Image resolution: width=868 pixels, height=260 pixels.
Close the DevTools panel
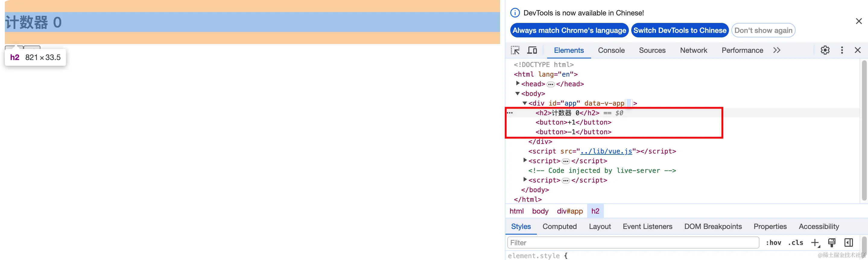click(x=857, y=50)
